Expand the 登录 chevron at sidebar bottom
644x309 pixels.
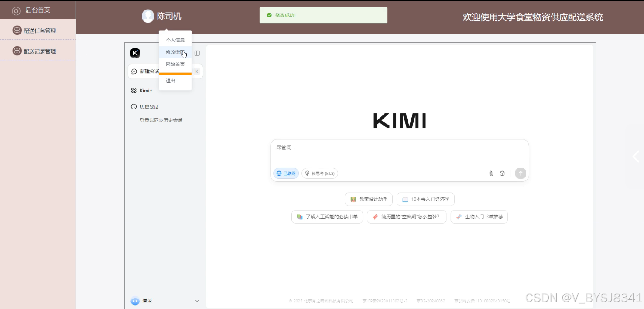[197, 301]
